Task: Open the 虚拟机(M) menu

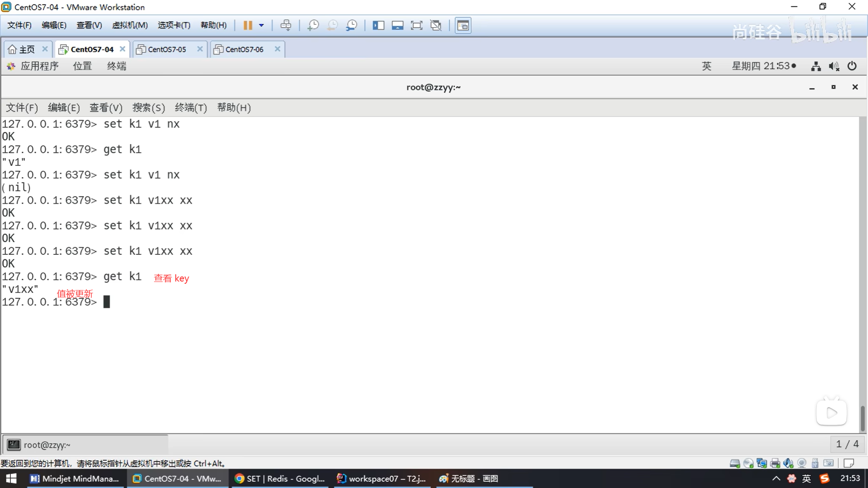Action: point(130,25)
